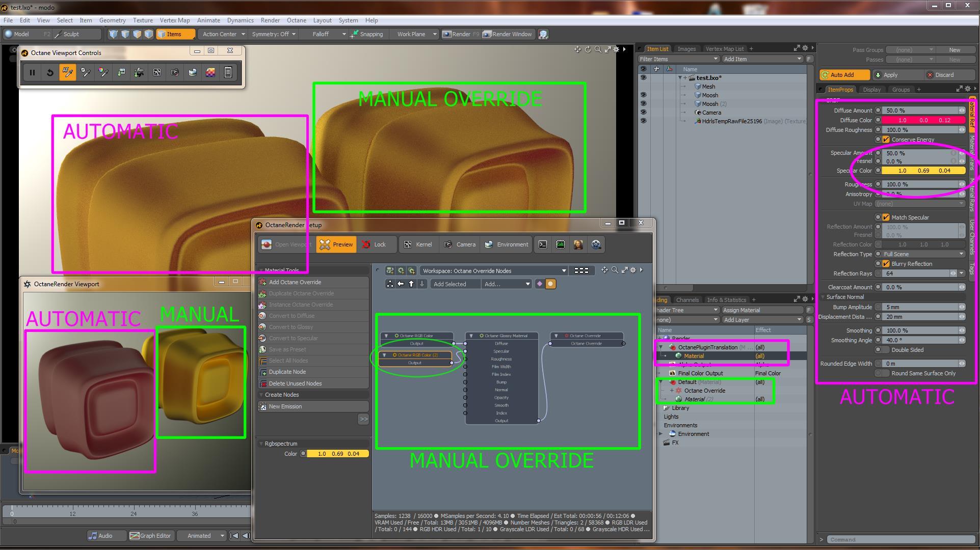Viewport: 980px width, 550px height.
Task: Open the Kernel settings button
Action: [x=418, y=244]
